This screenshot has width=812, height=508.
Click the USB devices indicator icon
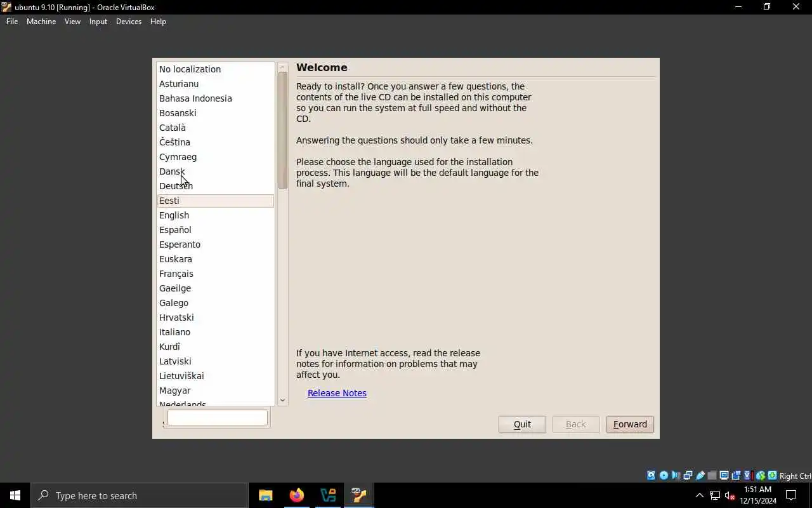(x=700, y=475)
